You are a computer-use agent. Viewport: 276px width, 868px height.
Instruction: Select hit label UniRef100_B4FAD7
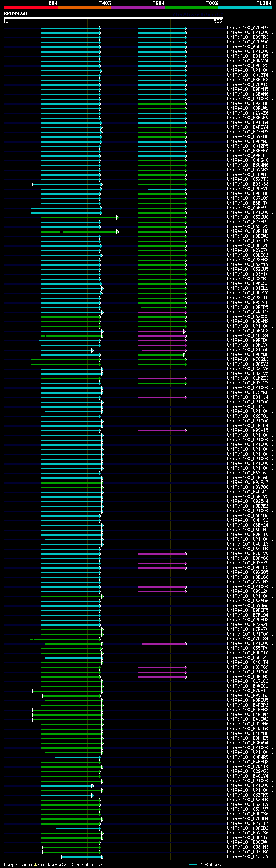[x=248, y=175]
